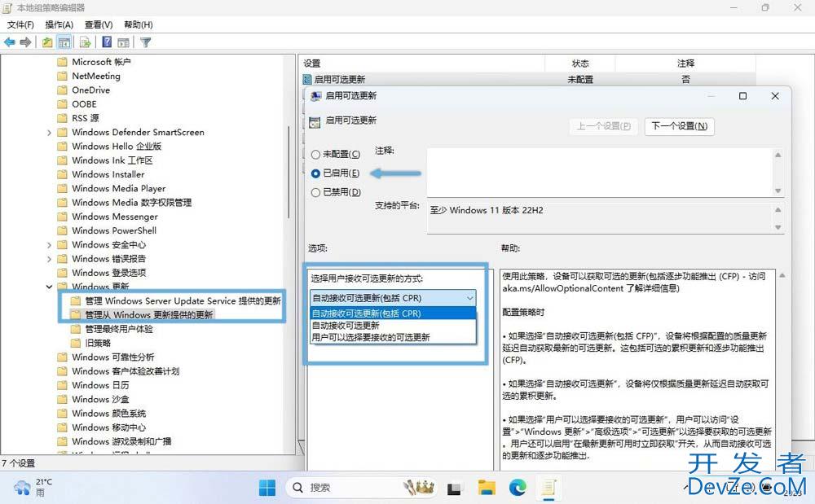Click the 支持的平台 box scroll-up arrow
Screen dimensions: 815x504
click(778, 210)
